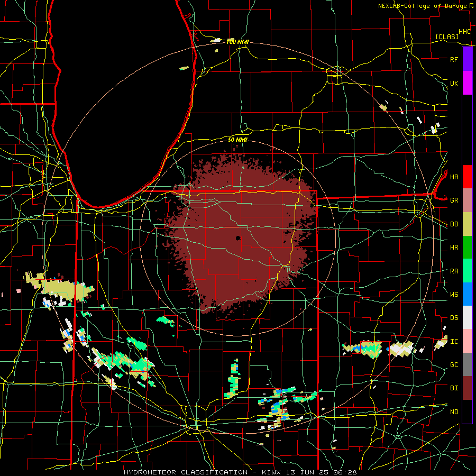476x476 pixels.
Task: Click the "BD" legend label
Action: [454, 224]
